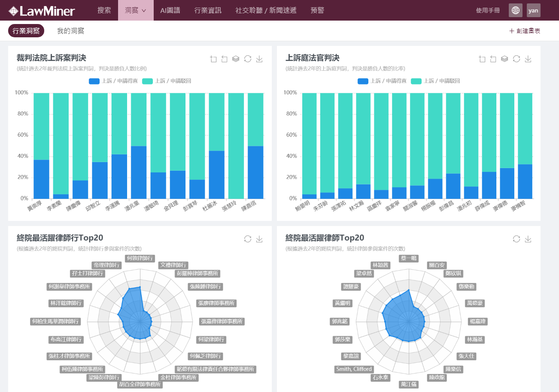
Task: Download 裁判法院上訴案判決 chart as image
Action: pyautogui.click(x=259, y=59)
